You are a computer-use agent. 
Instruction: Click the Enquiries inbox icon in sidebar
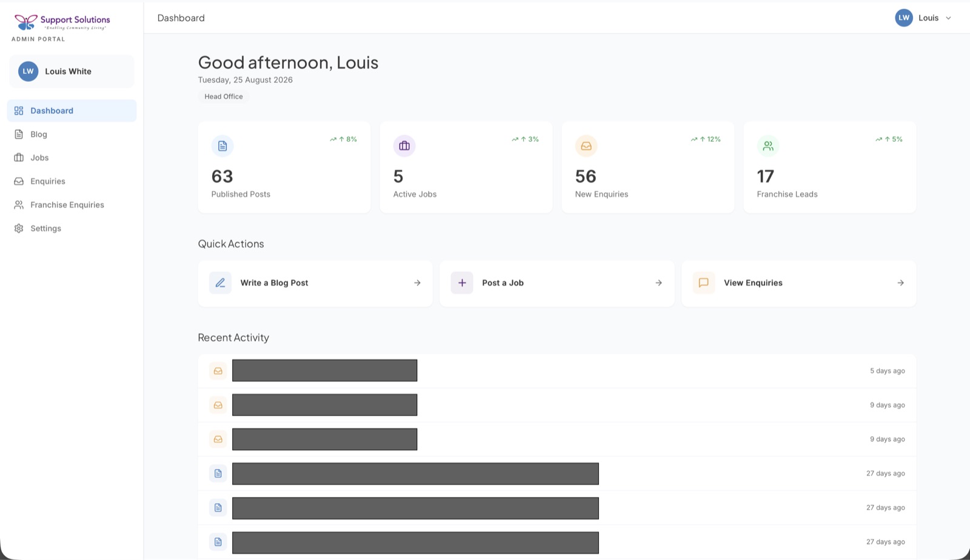pyautogui.click(x=19, y=181)
